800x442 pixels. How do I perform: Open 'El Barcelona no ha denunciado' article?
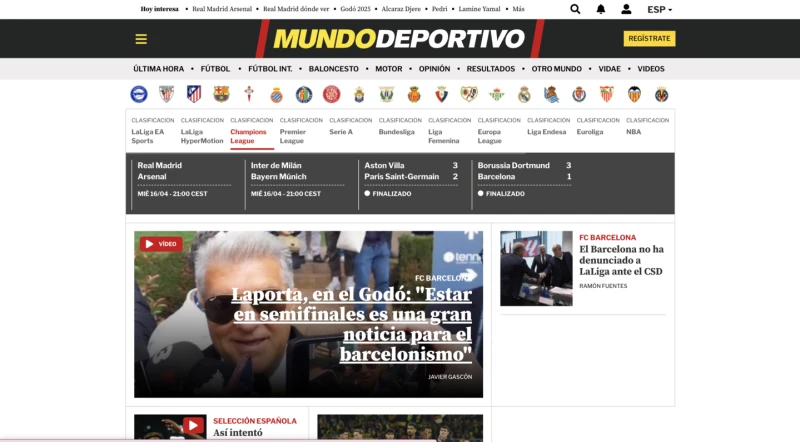coord(621,260)
